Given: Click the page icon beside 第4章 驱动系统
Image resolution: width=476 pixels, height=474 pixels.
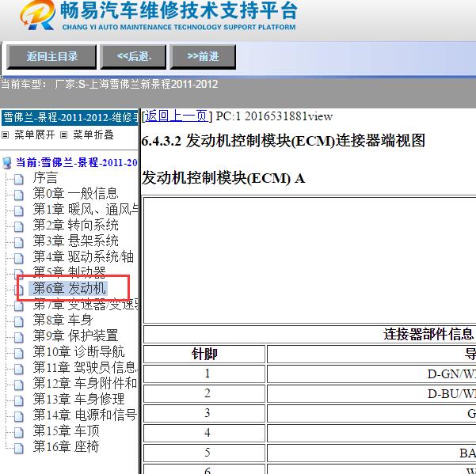Looking at the screenshot, I should [x=19, y=258].
